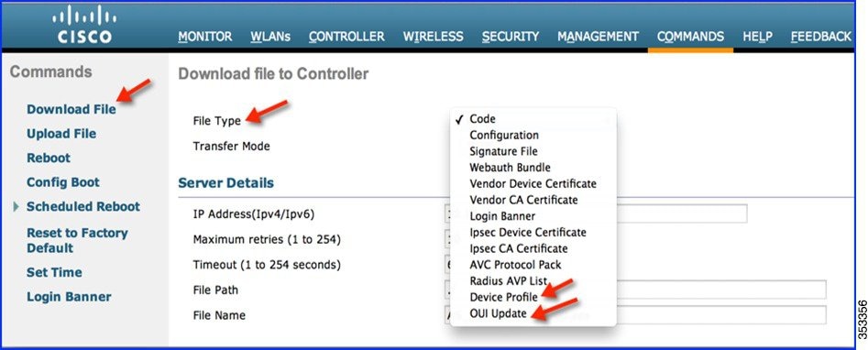Open the MONITOR menu
868x350 pixels.
tap(204, 37)
